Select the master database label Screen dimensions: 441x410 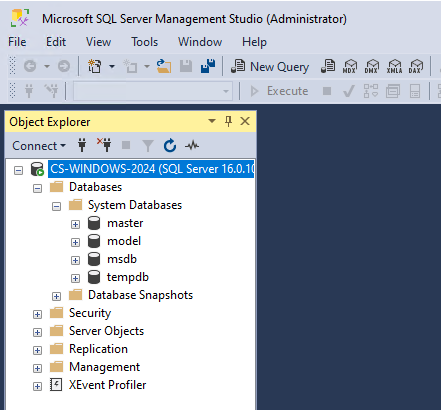click(125, 223)
